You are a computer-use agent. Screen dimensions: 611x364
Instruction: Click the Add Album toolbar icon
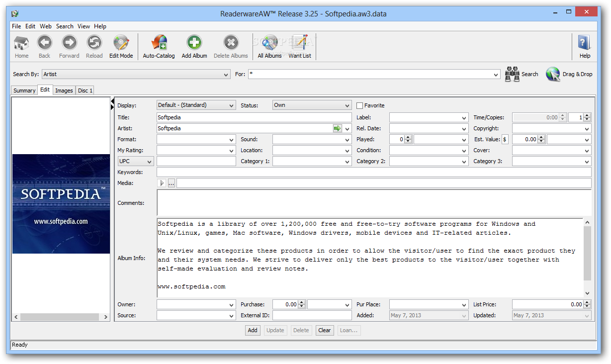click(x=194, y=47)
